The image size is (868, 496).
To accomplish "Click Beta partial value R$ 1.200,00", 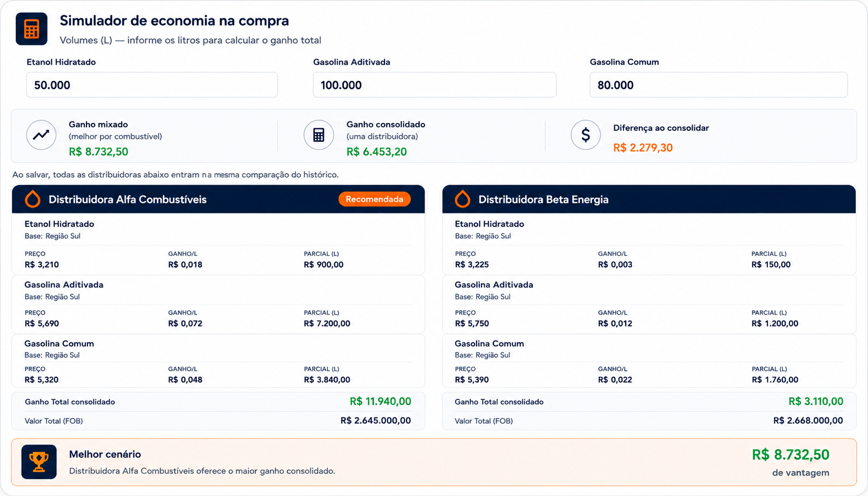I will tap(775, 323).
